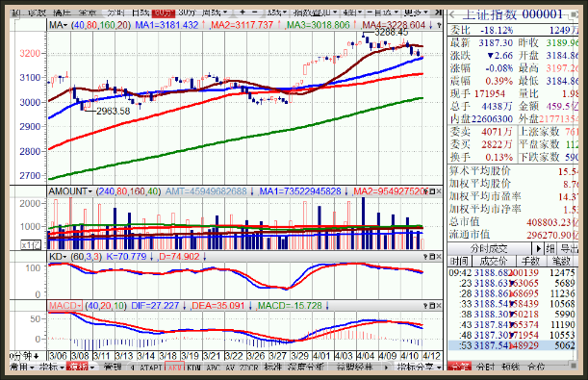This screenshot has height=380, width=588.
Task: Click the 管理 button in bottom toolbar
Action: (x=114, y=367)
